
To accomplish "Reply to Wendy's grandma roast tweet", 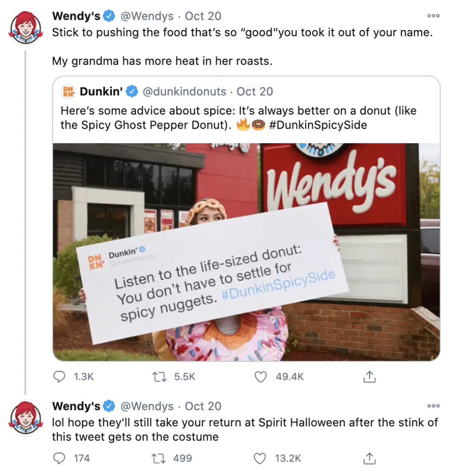I will click(x=59, y=377).
